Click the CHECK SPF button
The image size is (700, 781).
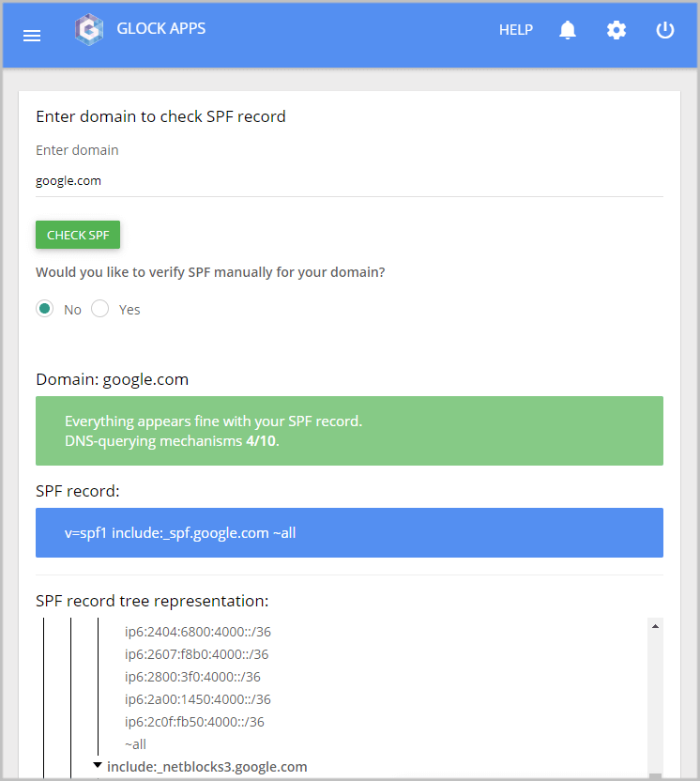(78, 235)
